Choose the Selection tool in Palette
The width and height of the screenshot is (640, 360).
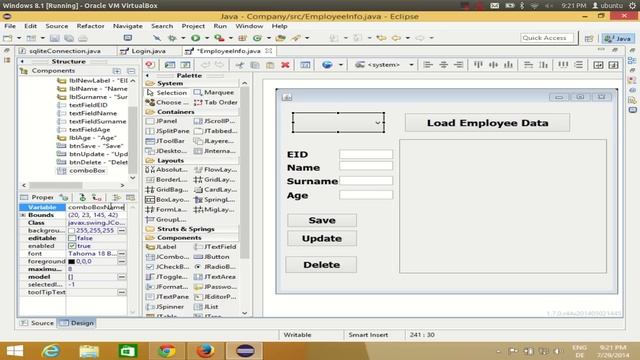(167, 93)
